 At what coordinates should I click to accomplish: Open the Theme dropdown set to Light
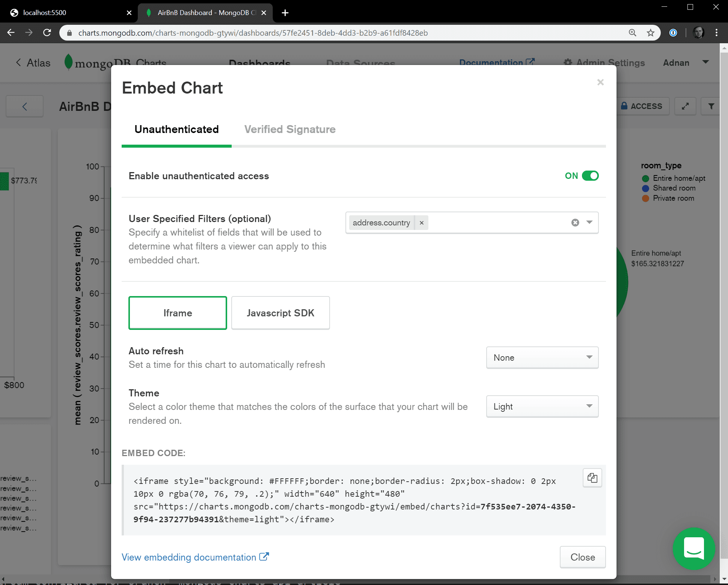542,406
